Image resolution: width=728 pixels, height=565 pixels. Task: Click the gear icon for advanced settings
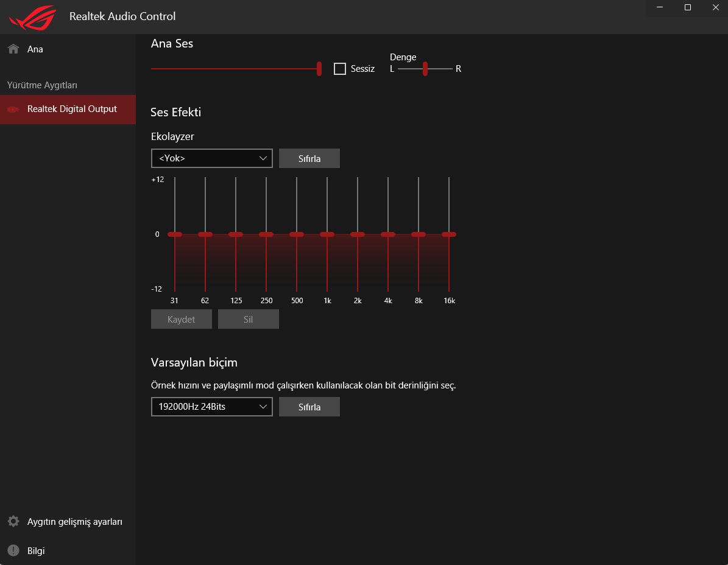13,521
